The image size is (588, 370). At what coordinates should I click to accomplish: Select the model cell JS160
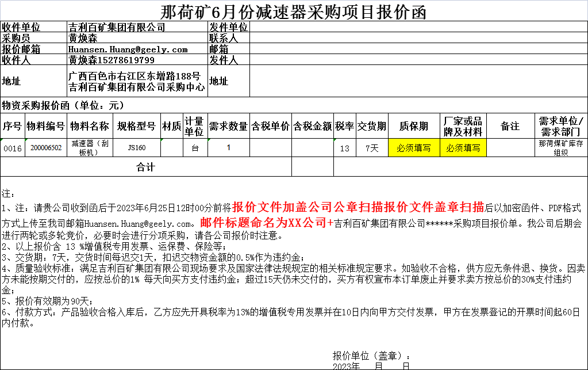pyautogui.click(x=136, y=148)
